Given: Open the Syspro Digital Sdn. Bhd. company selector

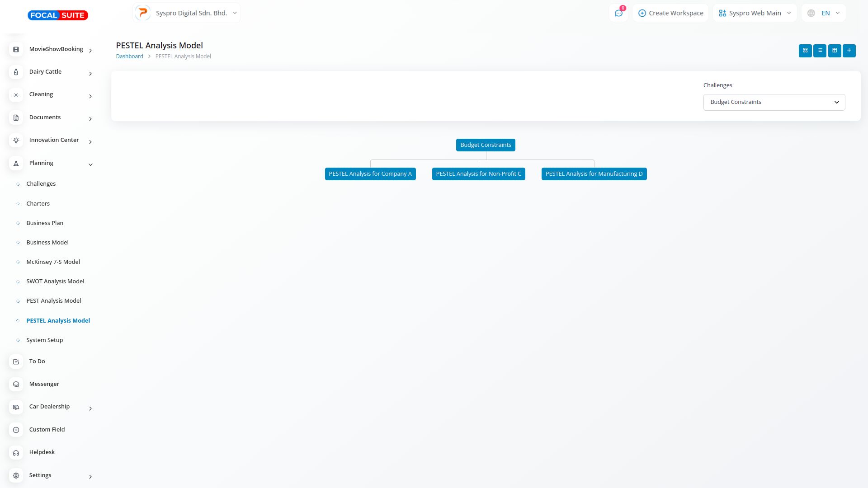Looking at the screenshot, I should [x=187, y=13].
